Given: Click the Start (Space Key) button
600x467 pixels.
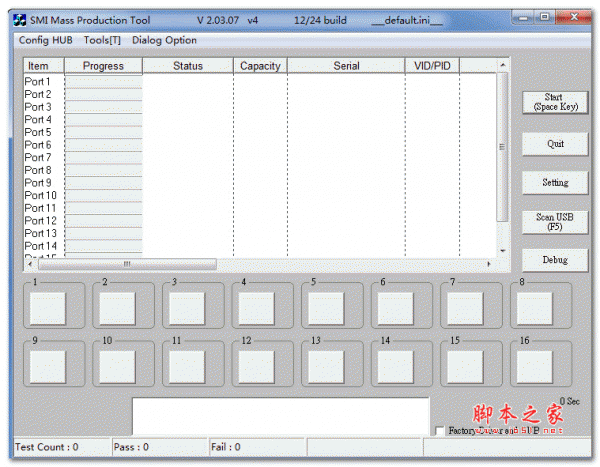Looking at the screenshot, I should [555, 102].
